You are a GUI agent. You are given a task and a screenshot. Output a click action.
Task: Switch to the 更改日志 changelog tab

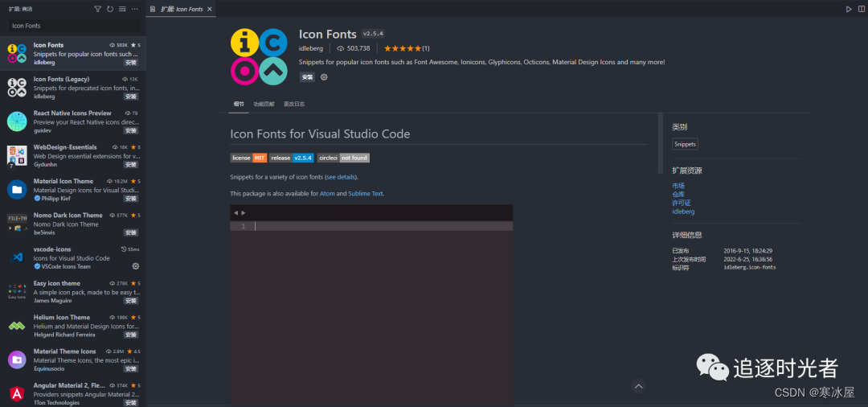pyautogui.click(x=294, y=104)
